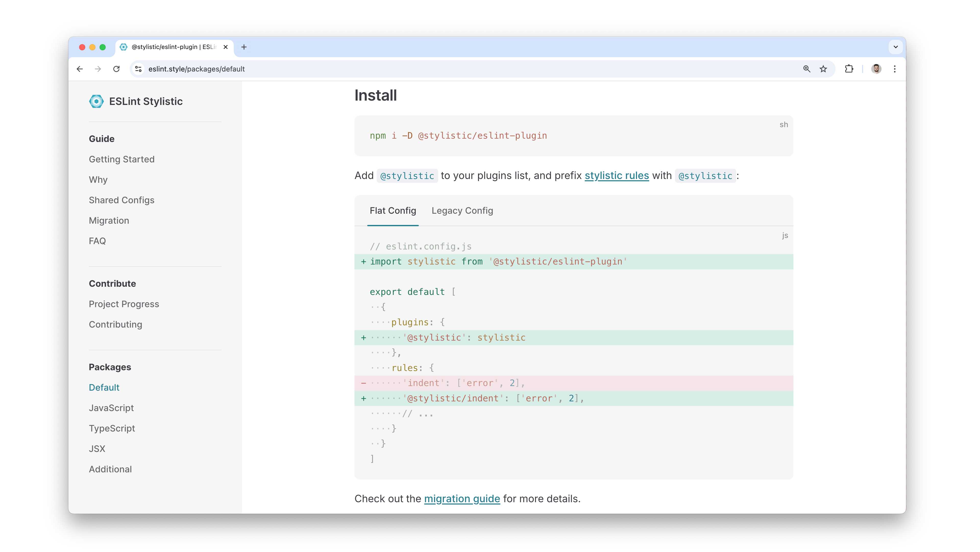Expand the tab search chevron
The height and width of the screenshot is (552, 980).
click(896, 47)
